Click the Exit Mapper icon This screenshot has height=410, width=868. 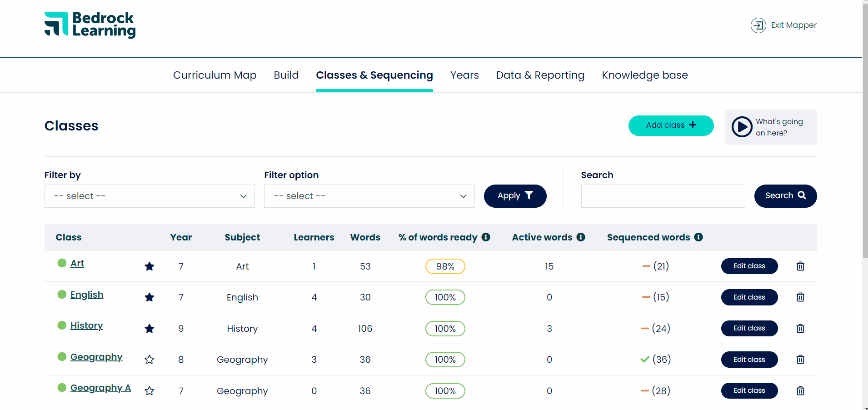[x=758, y=25]
